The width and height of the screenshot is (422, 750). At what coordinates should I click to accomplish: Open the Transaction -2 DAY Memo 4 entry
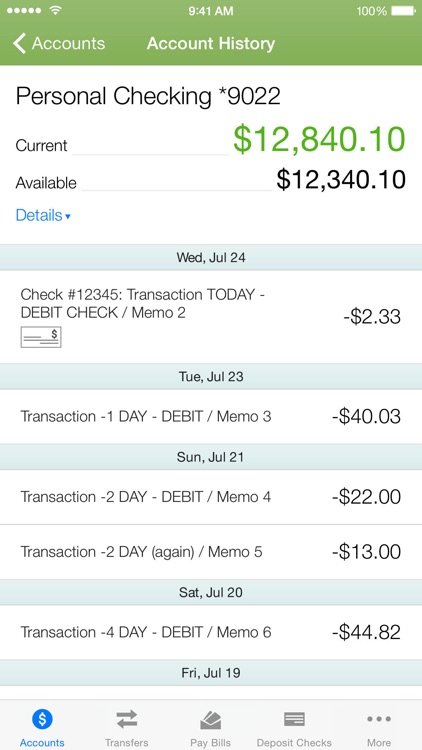(211, 497)
